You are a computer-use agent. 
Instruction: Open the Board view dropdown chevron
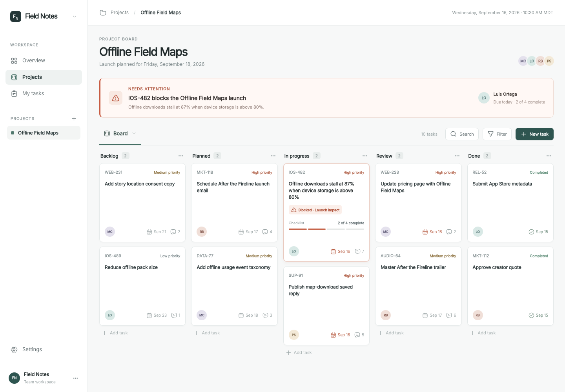coord(134,134)
